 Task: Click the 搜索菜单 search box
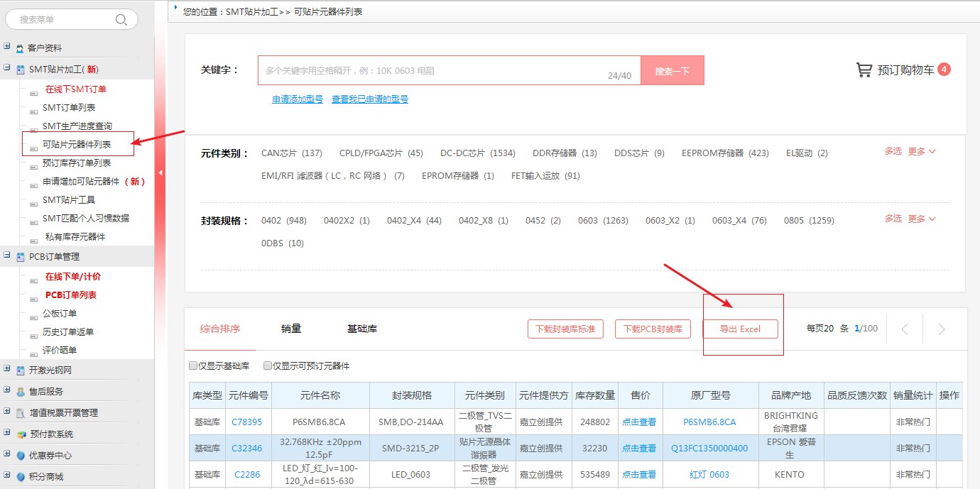72,19
